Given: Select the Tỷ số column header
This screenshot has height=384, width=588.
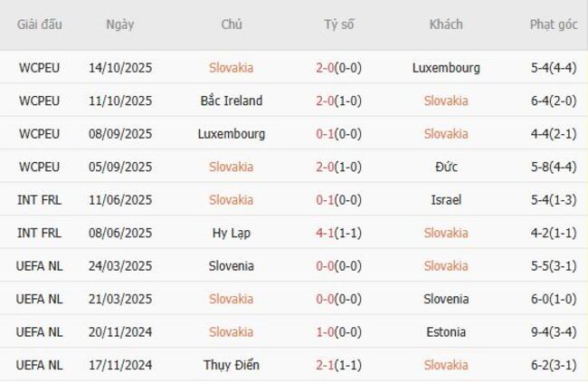Looking at the screenshot, I should [x=339, y=24].
